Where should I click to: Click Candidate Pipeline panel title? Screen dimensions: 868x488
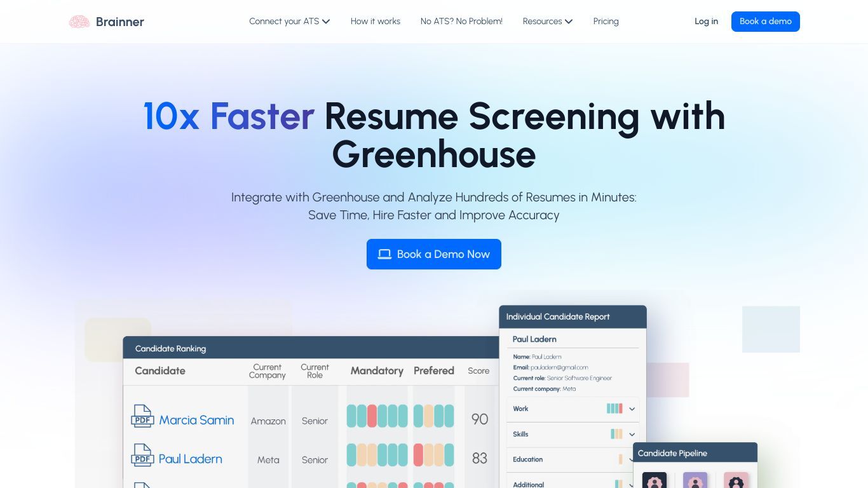(x=672, y=453)
